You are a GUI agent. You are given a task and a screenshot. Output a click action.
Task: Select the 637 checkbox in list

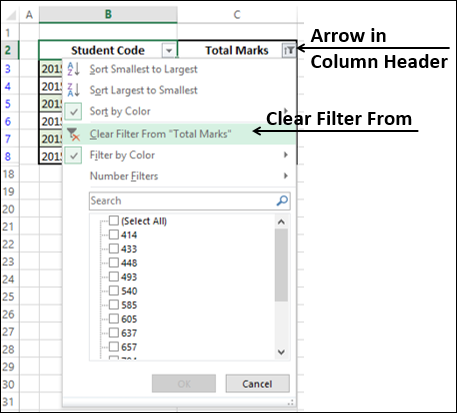click(x=114, y=332)
